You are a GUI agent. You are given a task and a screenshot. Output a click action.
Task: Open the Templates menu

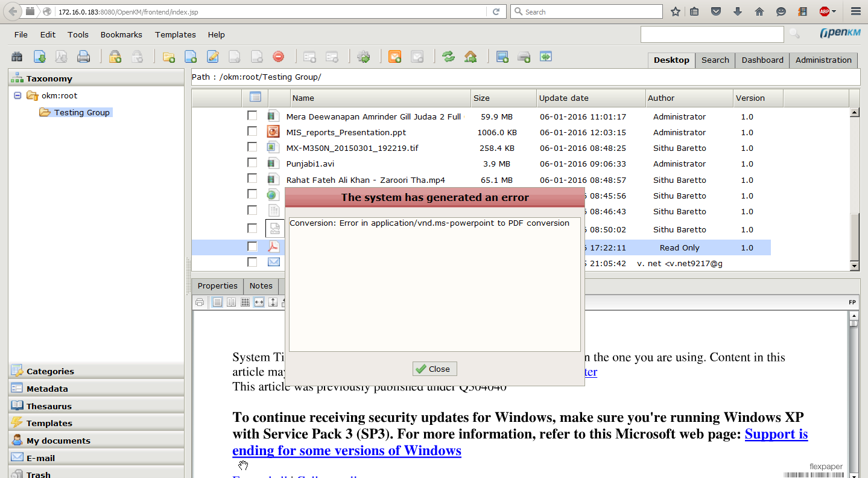click(175, 34)
